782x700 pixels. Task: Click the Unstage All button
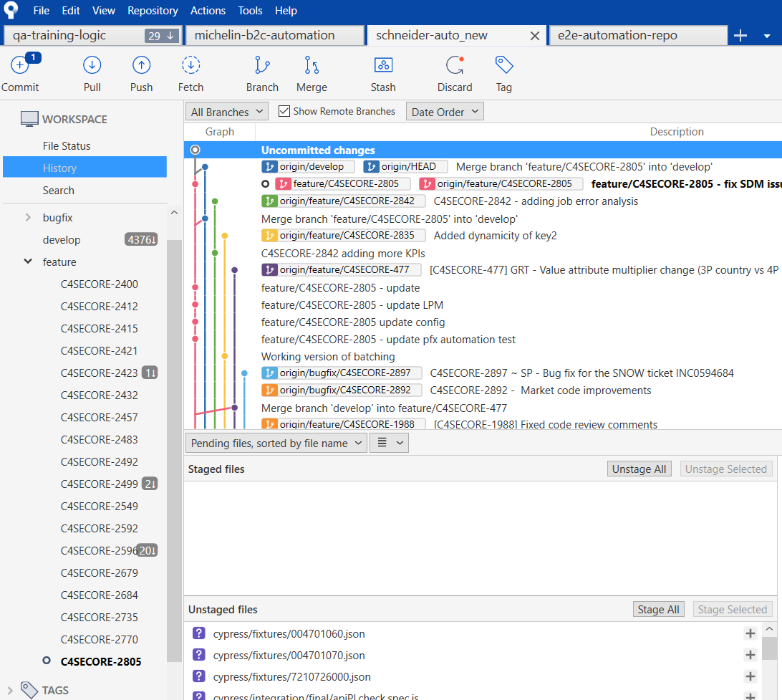(639, 469)
